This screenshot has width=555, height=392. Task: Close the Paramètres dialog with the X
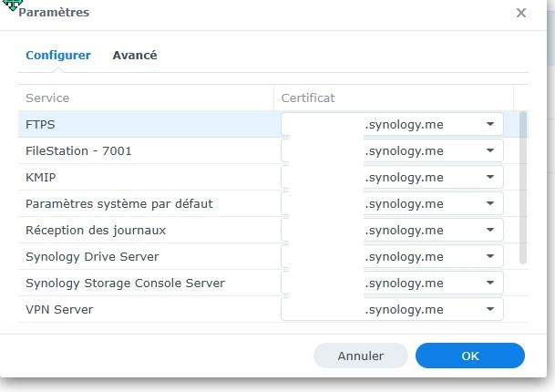tap(520, 13)
